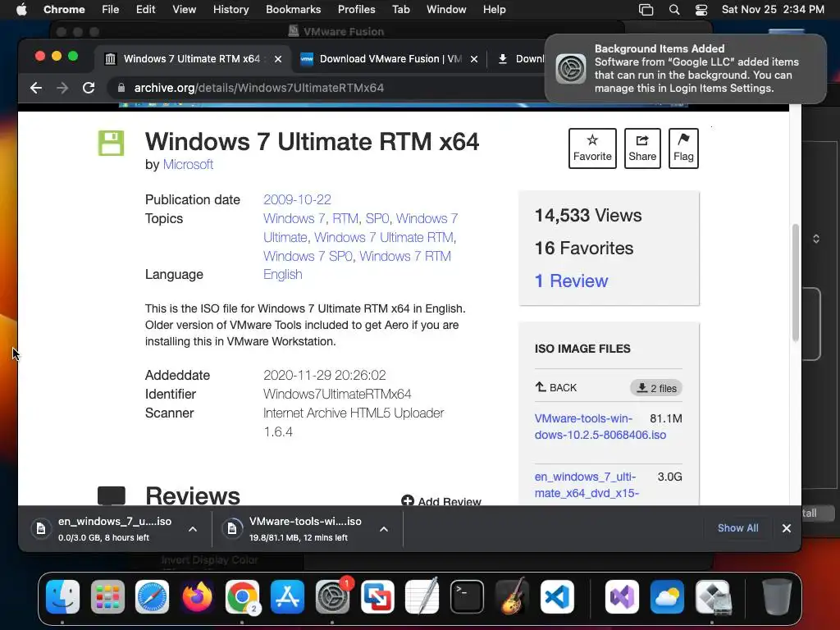This screenshot has height=630, width=840.
Task: Open the 1 Review link
Action: point(571,281)
